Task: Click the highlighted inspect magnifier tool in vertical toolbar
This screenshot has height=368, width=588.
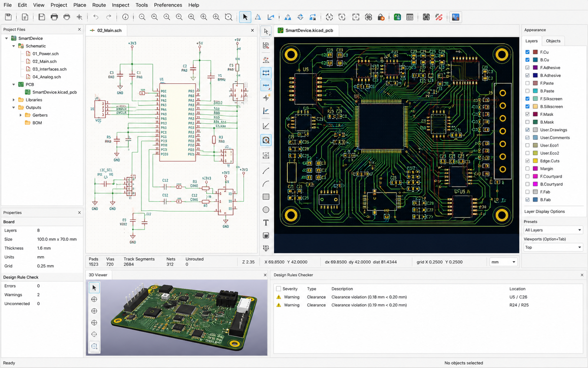Action: pos(266,140)
